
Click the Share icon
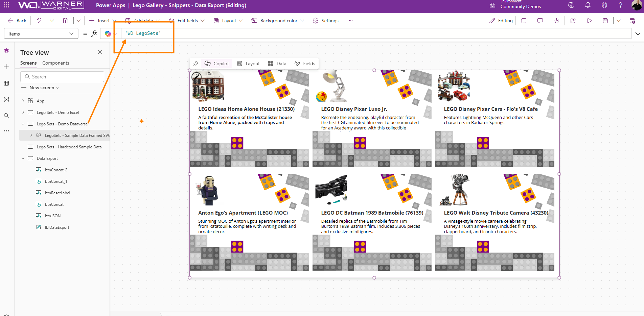coord(573,21)
